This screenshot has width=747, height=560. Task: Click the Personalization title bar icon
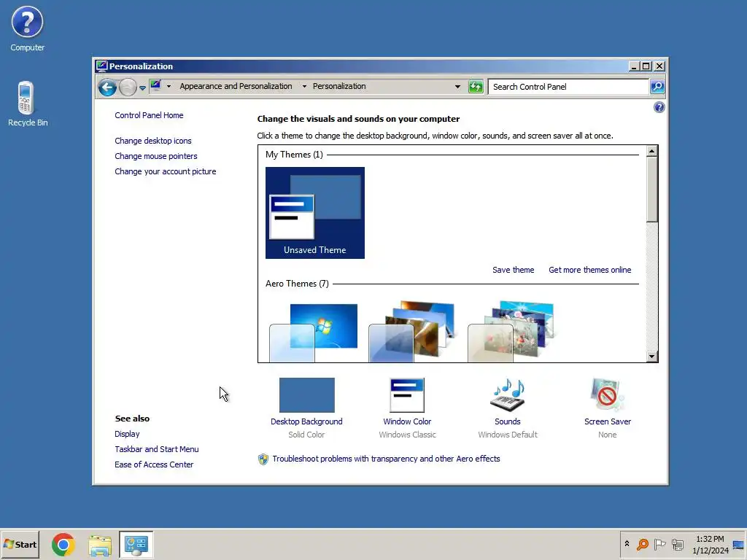(101, 66)
